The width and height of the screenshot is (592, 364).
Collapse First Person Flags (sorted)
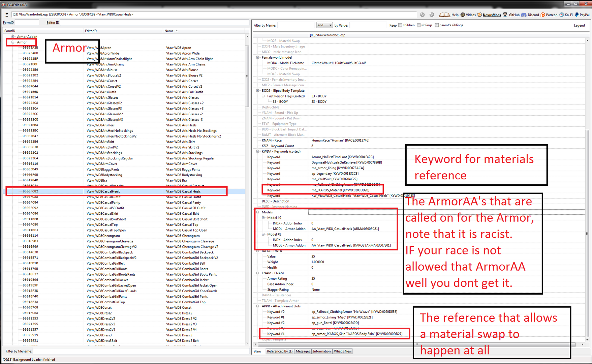coord(263,96)
